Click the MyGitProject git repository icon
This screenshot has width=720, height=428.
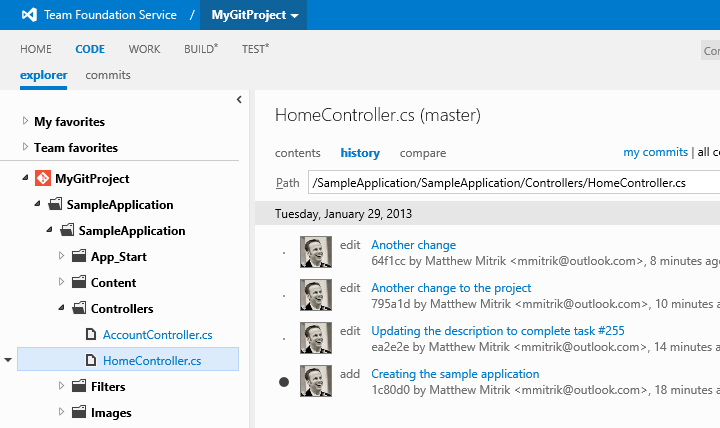(42, 178)
